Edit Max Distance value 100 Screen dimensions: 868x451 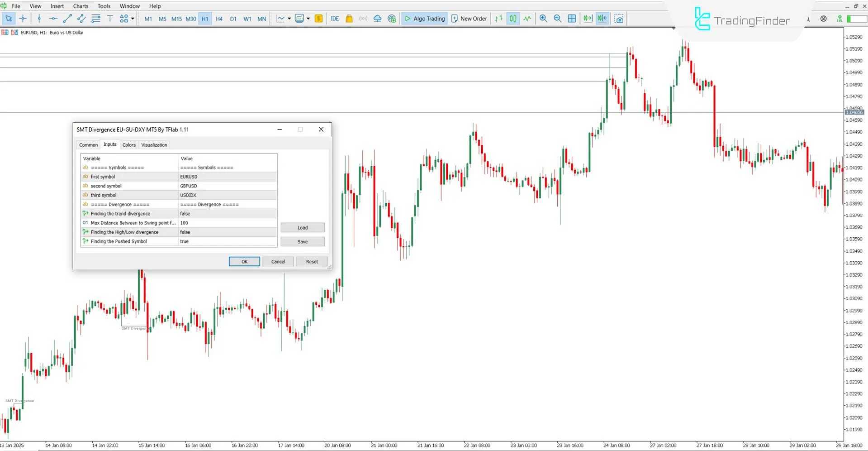(x=228, y=223)
